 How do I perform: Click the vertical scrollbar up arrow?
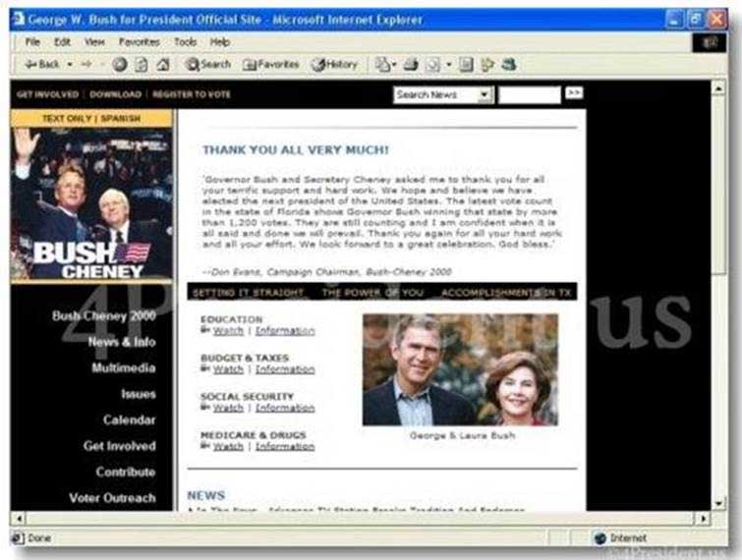pos(718,88)
